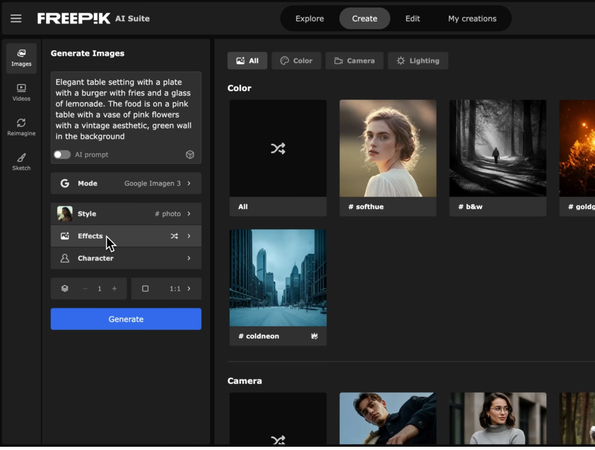Click shuffle icon on Camera first card

click(x=278, y=440)
